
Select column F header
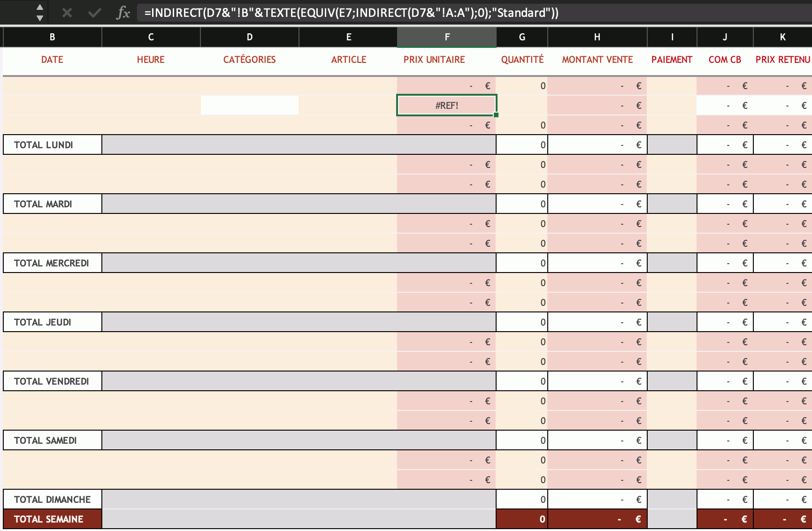[x=447, y=37]
